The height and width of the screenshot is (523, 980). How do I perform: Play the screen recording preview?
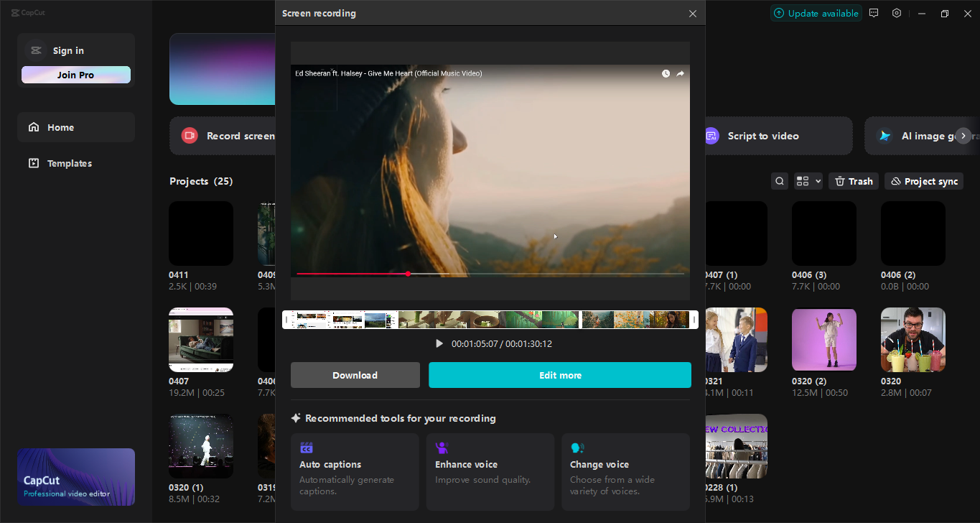(439, 344)
